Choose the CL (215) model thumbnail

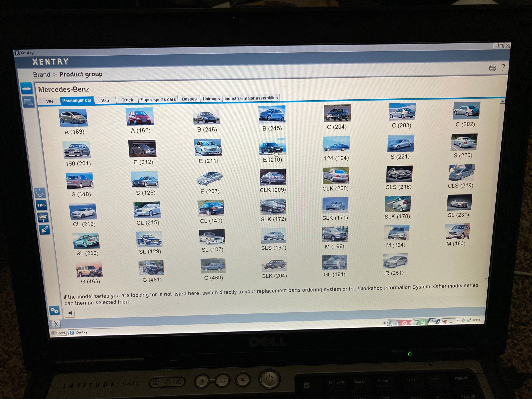[x=147, y=210]
